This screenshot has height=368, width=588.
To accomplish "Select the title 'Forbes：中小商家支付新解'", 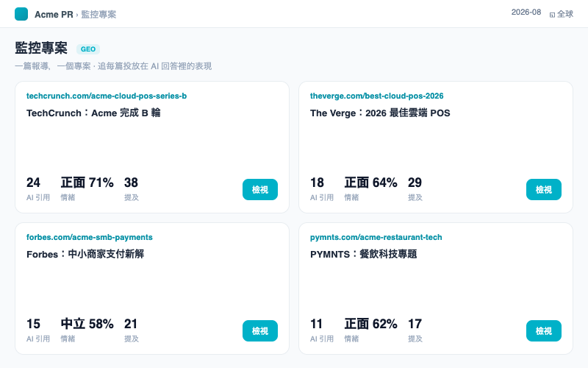I will (85, 254).
